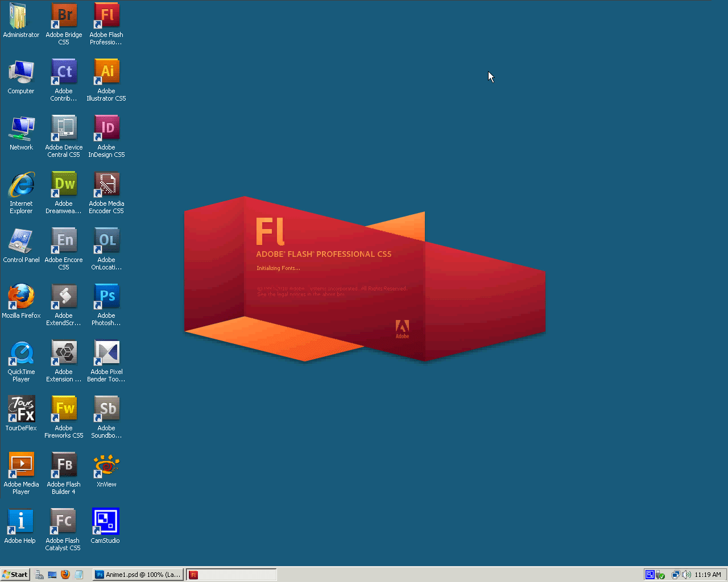Select the Adobe Soundbooth desktop icon
The image size is (728, 582).
106,418
